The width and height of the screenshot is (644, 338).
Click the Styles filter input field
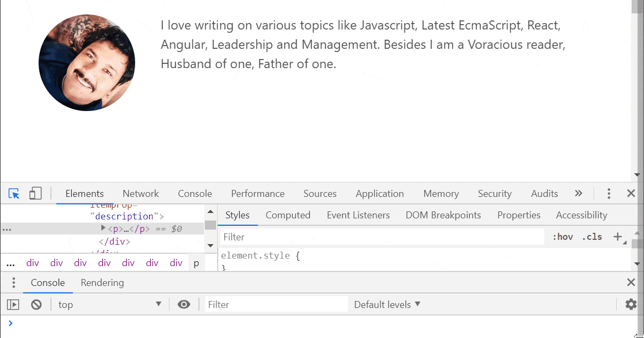click(x=382, y=237)
